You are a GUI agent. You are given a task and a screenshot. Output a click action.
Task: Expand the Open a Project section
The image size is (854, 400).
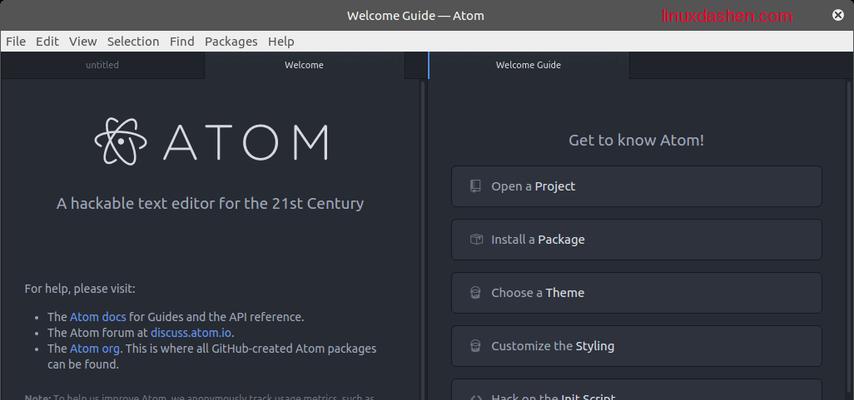637,186
